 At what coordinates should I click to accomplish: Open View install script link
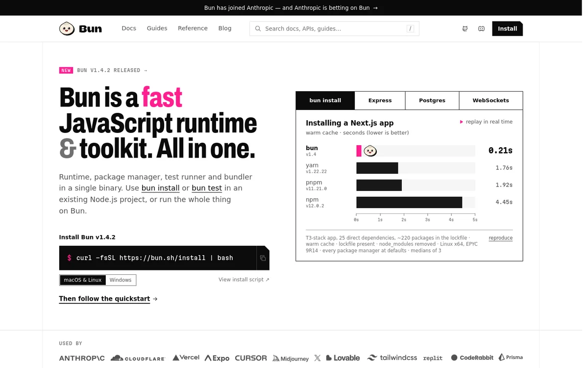pos(244,280)
